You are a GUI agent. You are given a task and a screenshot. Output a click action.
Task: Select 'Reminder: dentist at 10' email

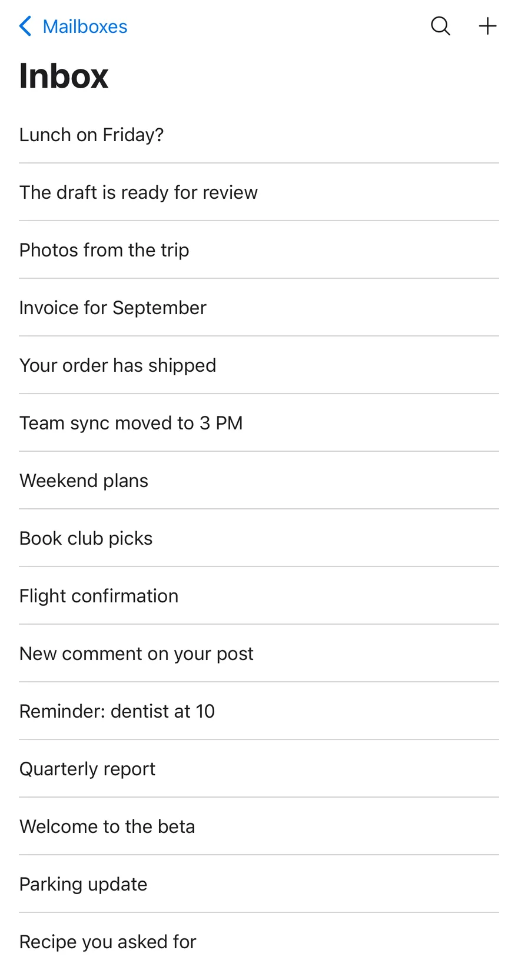[x=259, y=711]
